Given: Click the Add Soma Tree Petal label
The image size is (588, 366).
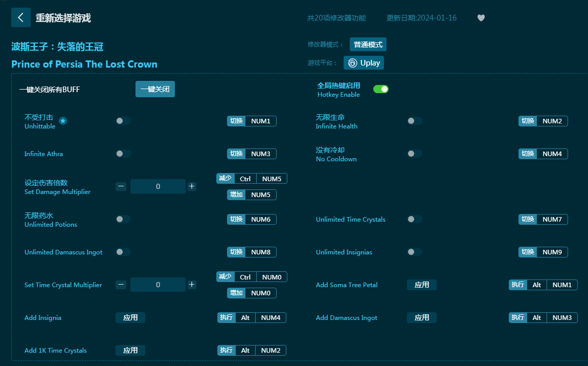Looking at the screenshot, I should point(347,285).
